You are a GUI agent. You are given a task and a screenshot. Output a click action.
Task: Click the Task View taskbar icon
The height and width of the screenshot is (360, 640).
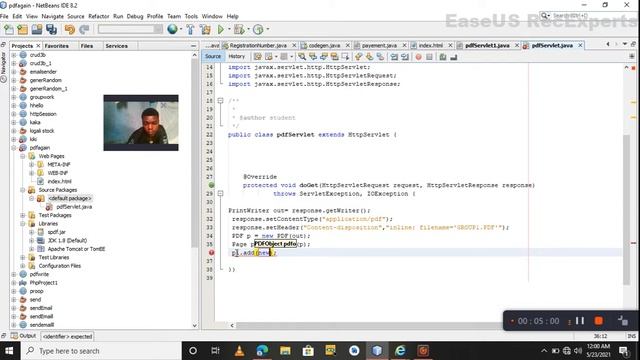[216, 351]
